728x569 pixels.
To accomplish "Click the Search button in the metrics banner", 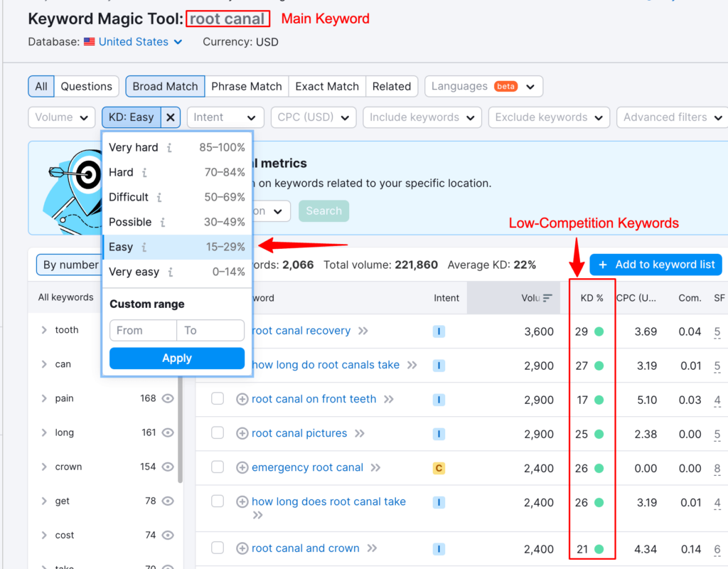I will pos(324,211).
